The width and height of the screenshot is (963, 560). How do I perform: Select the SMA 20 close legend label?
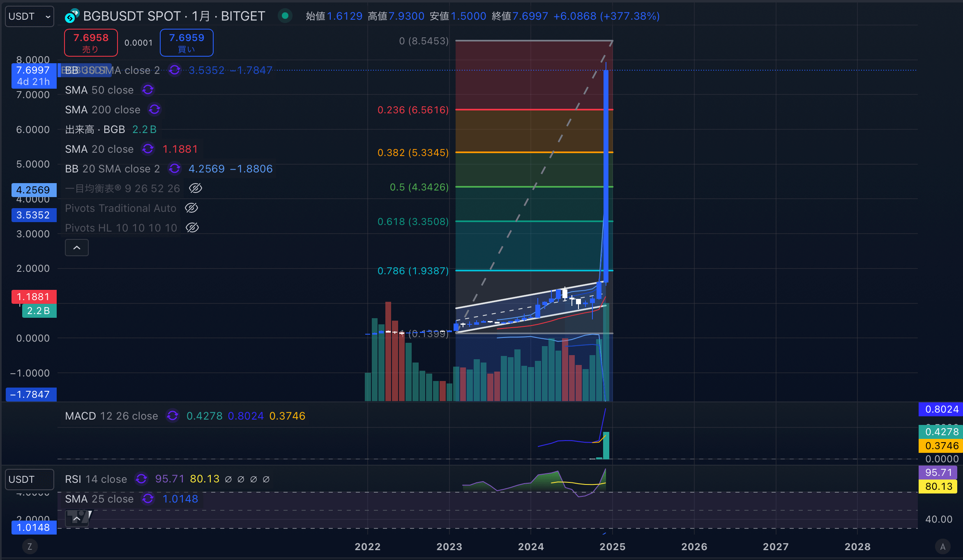(99, 149)
